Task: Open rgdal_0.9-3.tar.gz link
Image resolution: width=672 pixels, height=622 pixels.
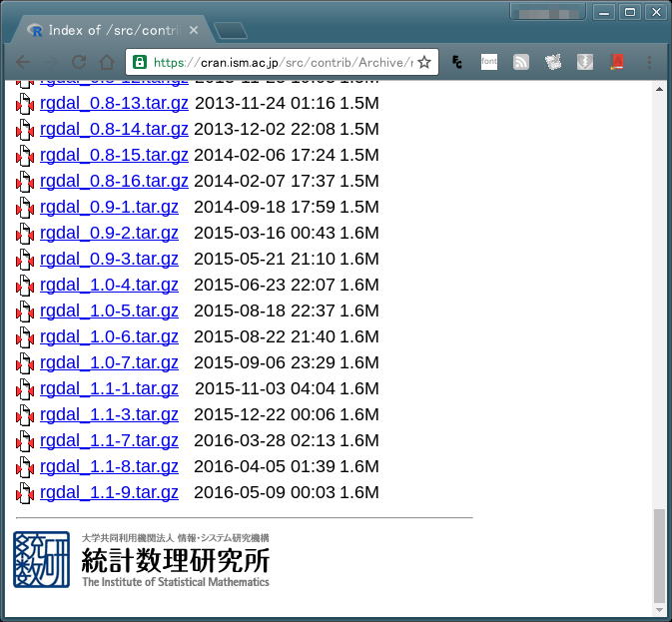Action: point(109,260)
